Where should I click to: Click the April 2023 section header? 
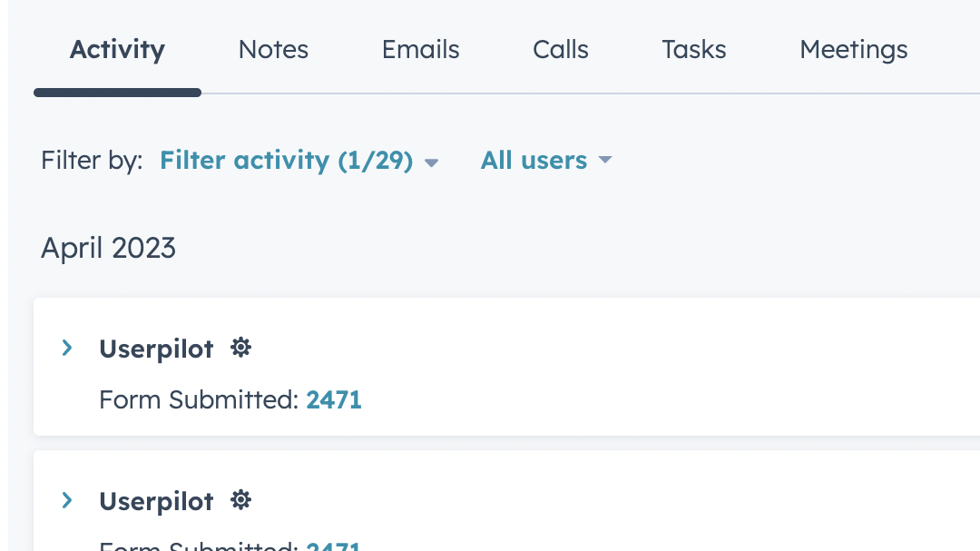point(107,247)
